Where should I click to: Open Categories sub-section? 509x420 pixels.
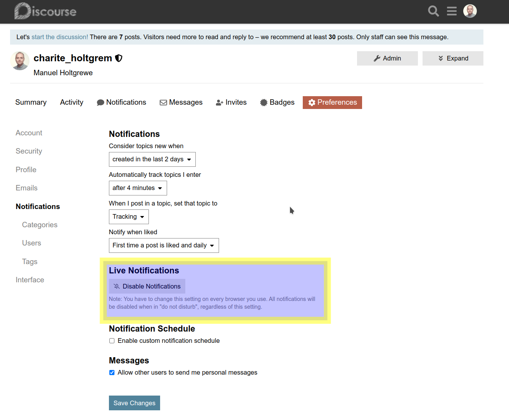click(40, 225)
